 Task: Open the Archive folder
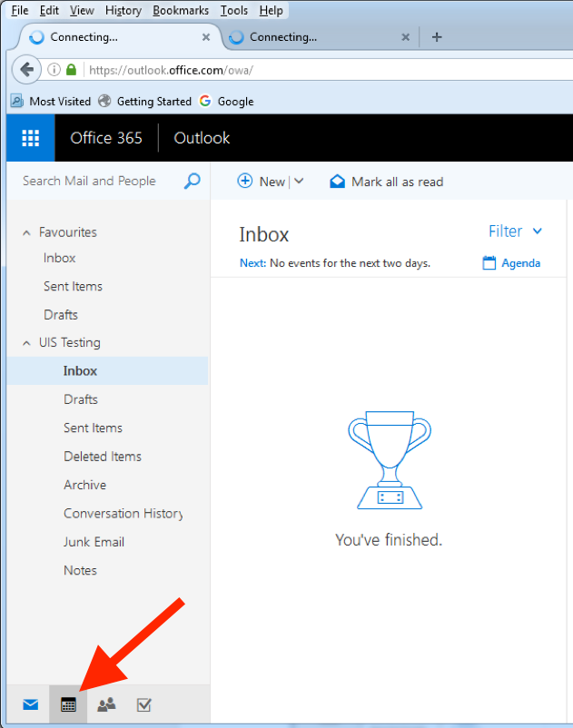coord(85,485)
